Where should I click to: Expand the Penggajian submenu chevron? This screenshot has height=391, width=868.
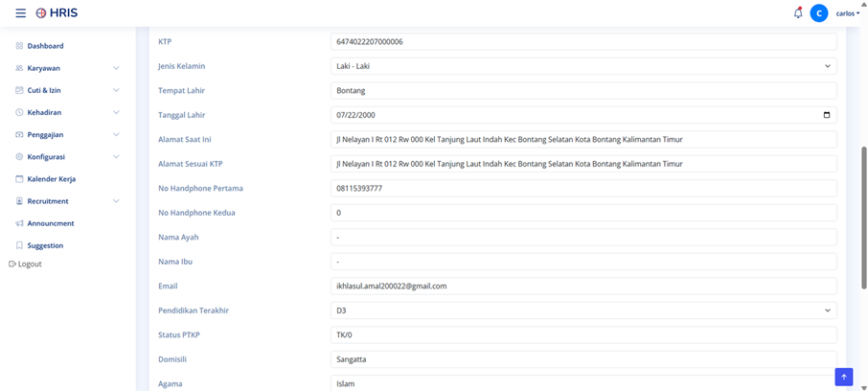[116, 134]
